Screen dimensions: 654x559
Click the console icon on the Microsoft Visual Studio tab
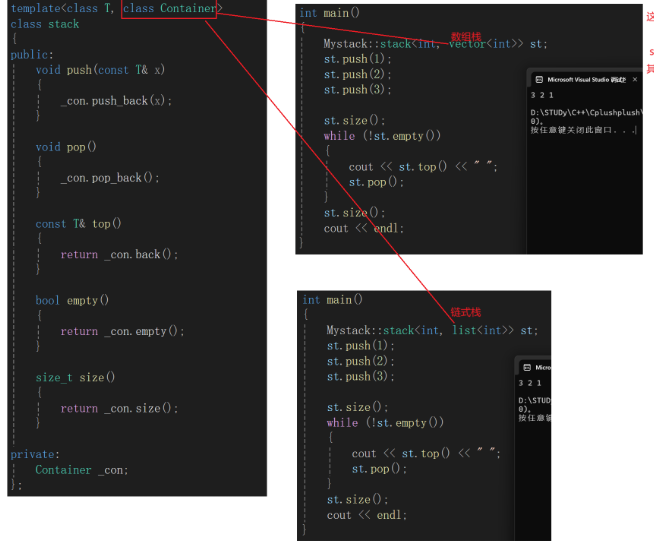click(539, 80)
